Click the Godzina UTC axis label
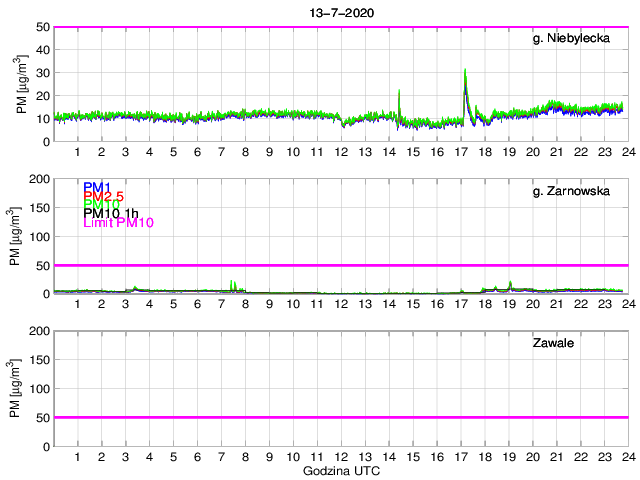640x480 pixels. click(340, 470)
